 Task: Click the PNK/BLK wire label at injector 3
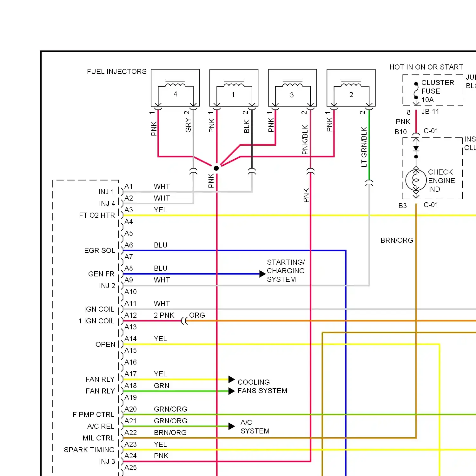305,140
